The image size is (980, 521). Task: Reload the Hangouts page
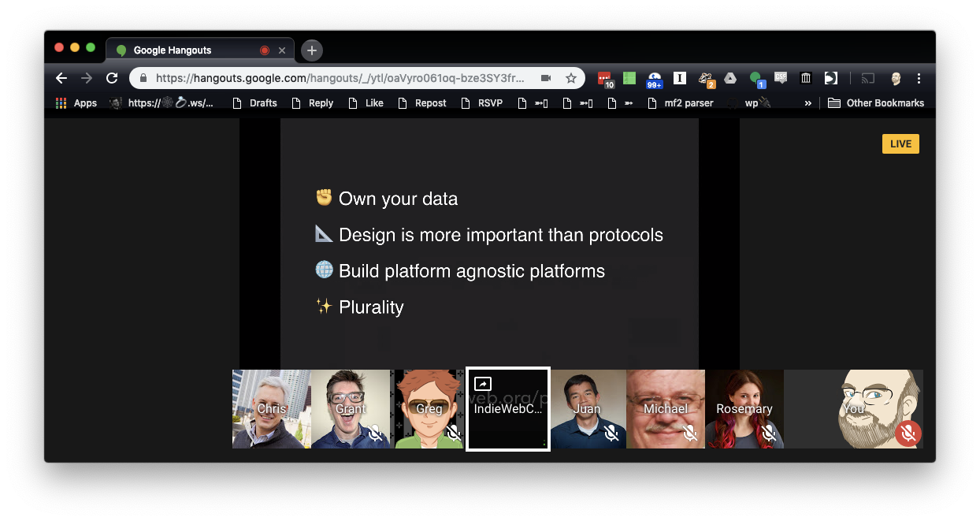pos(111,78)
